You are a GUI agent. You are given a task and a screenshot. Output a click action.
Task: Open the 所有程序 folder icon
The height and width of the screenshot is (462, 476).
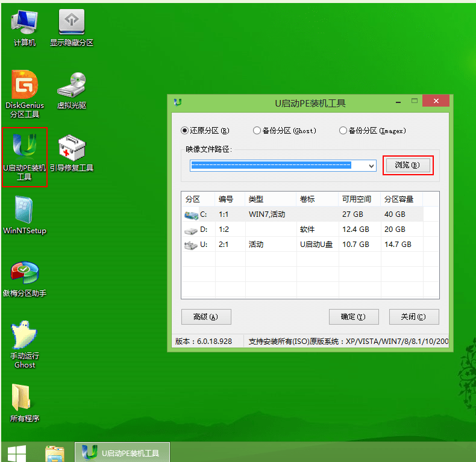point(25,403)
